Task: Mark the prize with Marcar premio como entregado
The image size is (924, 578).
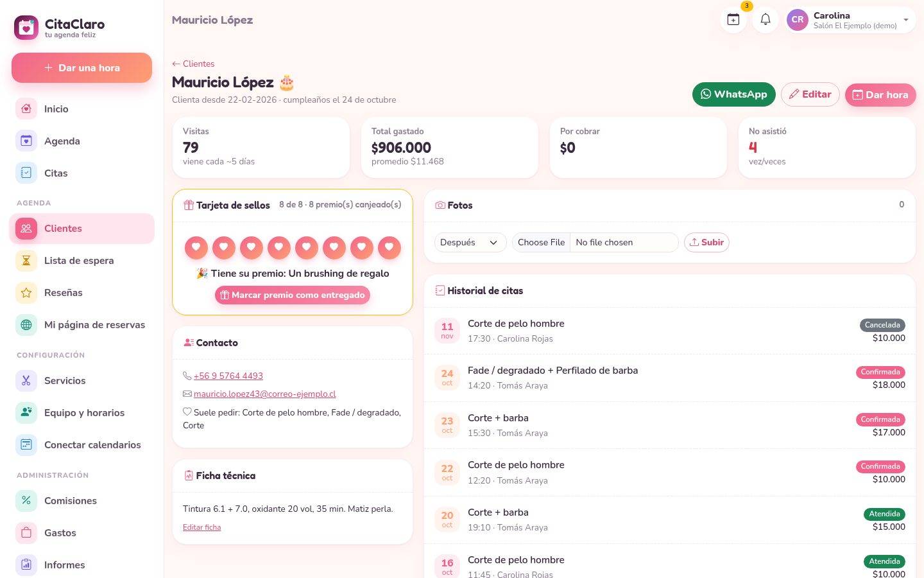Action: [293, 295]
